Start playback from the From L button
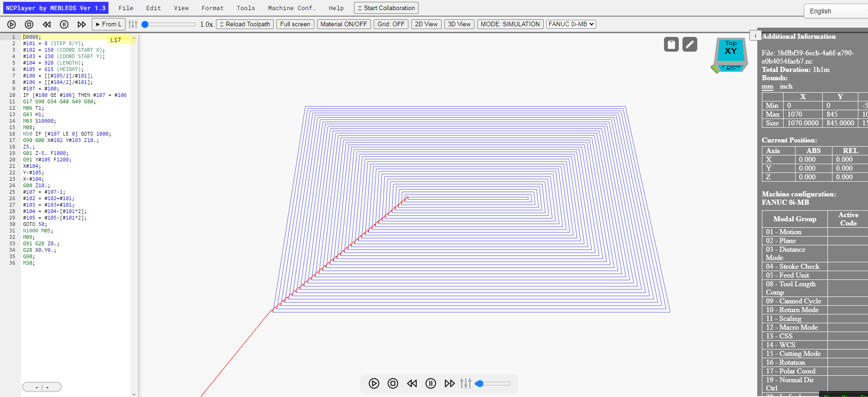The height and width of the screenshot is (397, 868). (x=108, y=24)
